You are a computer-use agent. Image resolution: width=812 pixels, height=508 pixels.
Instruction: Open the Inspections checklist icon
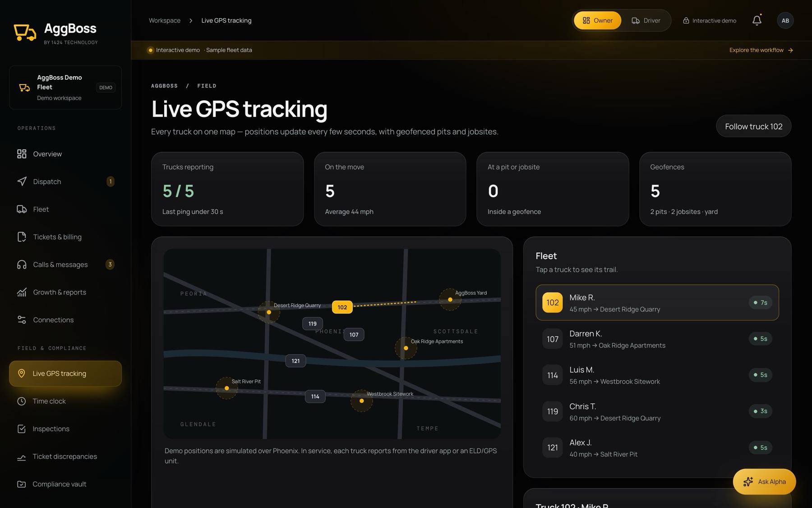click(21, 429)
